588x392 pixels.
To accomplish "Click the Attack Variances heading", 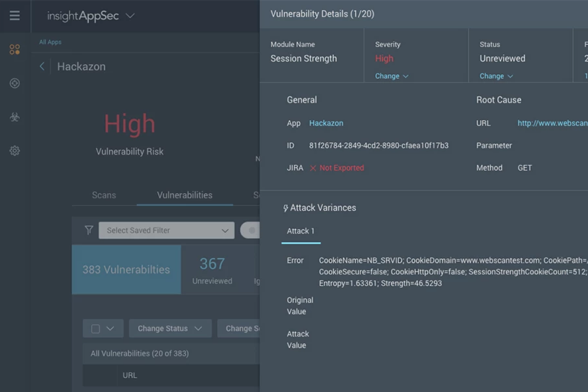I will click(x=323, y=208).
